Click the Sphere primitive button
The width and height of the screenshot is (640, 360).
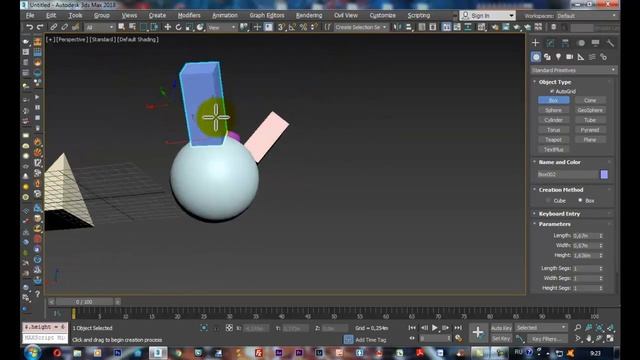[553, 110]
